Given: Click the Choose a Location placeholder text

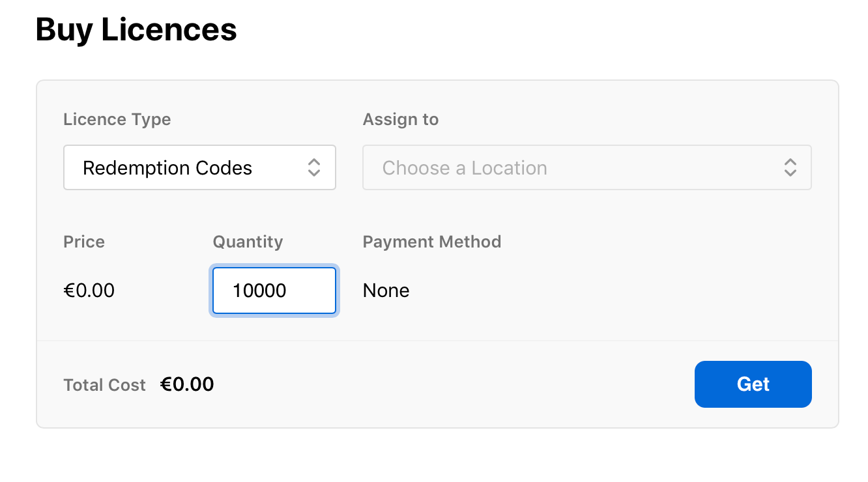Looking at the screenshot, I should pyautogui.click(x=464, y=168).
